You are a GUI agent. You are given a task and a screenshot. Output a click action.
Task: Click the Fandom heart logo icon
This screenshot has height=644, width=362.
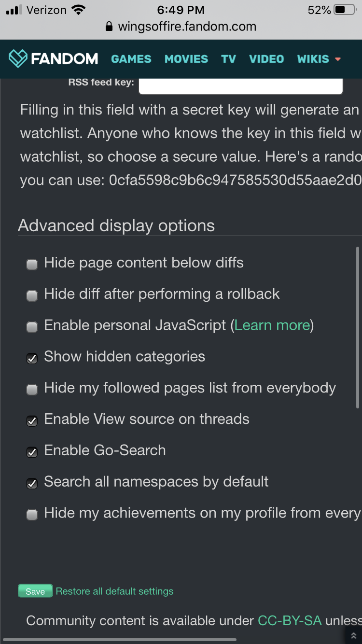(18, 59)
